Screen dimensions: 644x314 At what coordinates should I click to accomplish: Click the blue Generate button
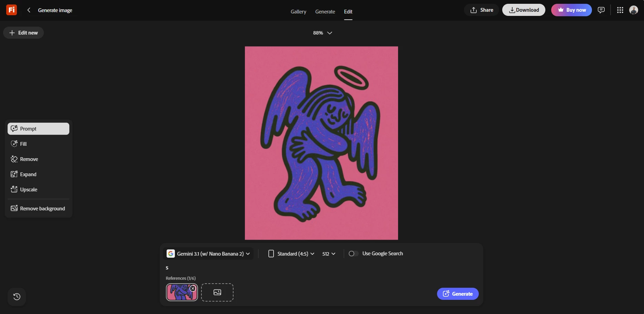coord(458,294)
